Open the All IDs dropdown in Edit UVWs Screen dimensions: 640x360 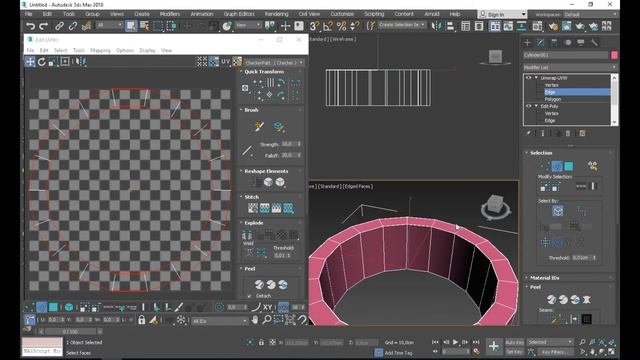(x=220, y=321)
